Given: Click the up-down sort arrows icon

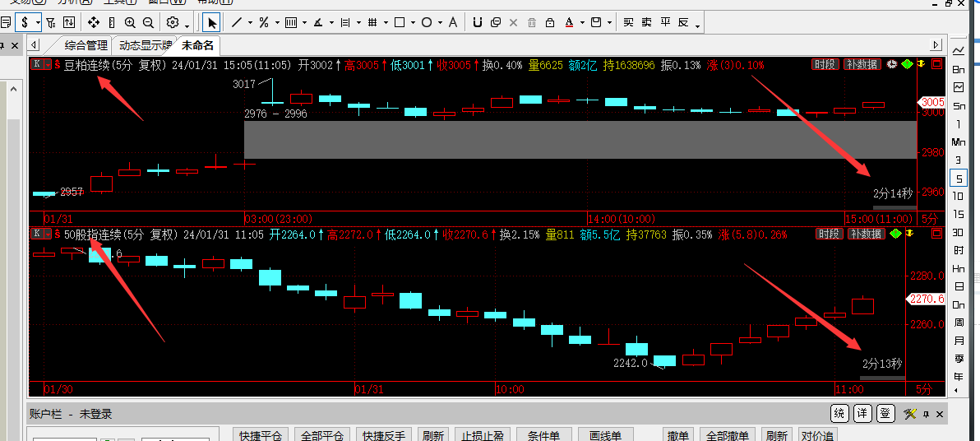Looking at the screenshot, I should [x=69, y=23].
